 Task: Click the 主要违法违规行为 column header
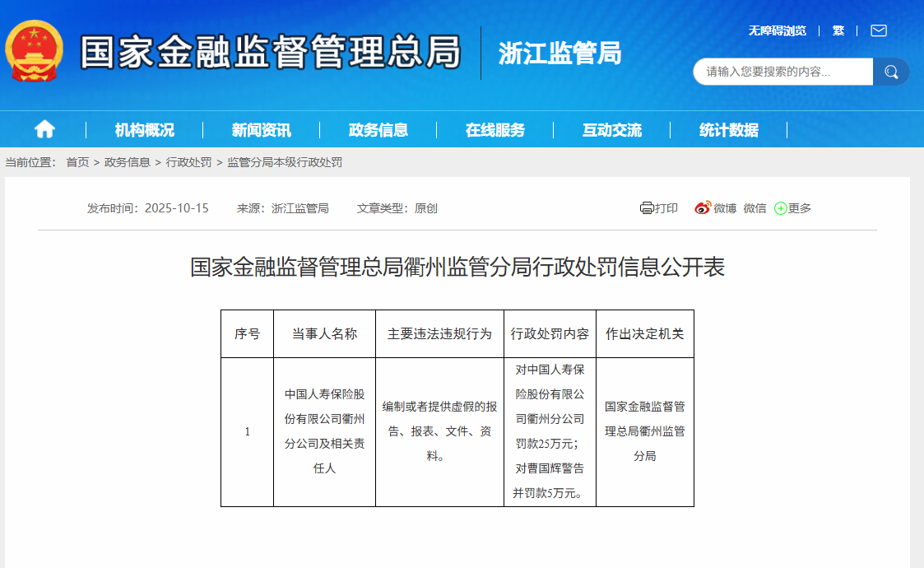pyautogui.click(x=439, y=334)
